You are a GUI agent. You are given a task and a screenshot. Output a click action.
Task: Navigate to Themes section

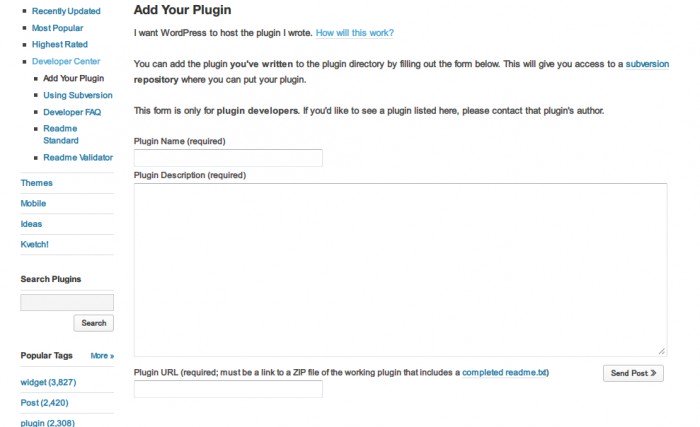pyautogui.click(x=37, y=183)
